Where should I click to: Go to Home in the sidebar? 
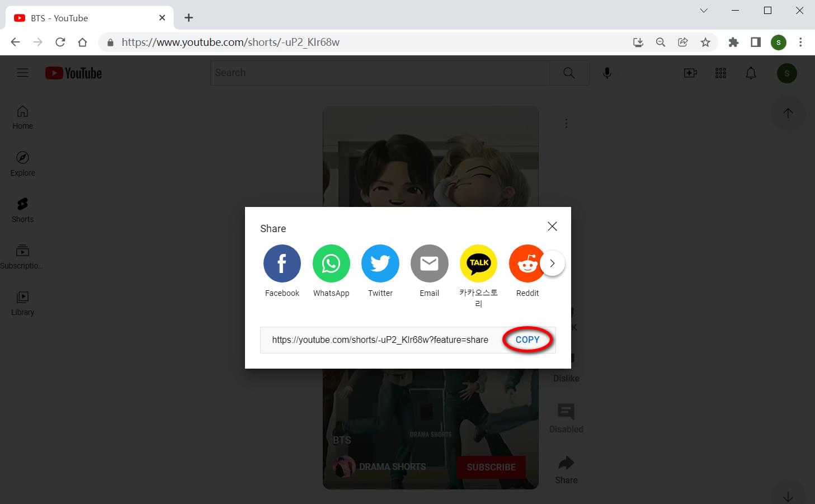point(22,117)
